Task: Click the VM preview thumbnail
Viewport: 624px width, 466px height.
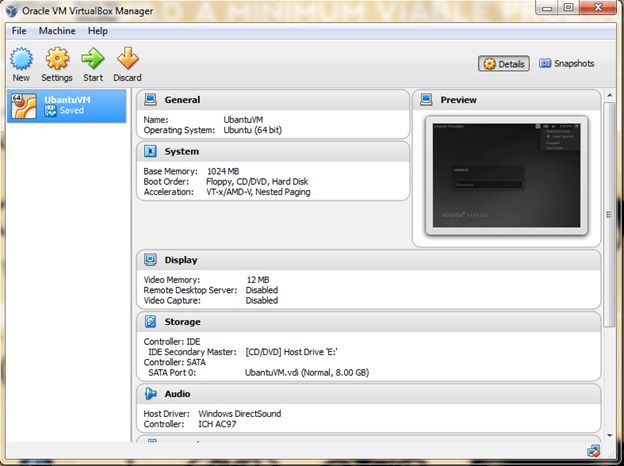Action: pos(506,175)
